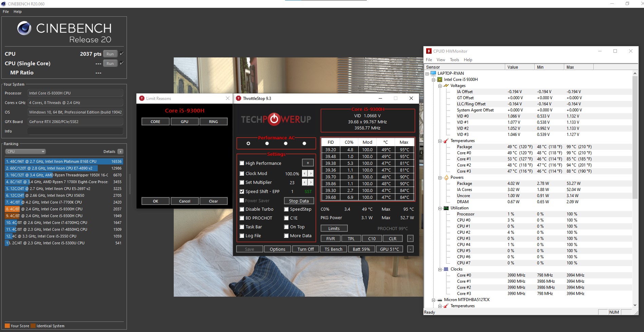Collapse the Voltages section

(x=440, y=86)
